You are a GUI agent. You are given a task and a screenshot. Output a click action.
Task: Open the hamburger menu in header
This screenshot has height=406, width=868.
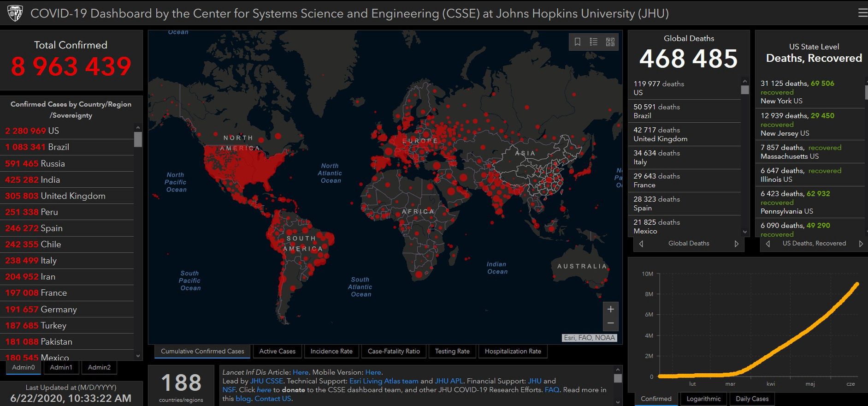click(862, 13)
